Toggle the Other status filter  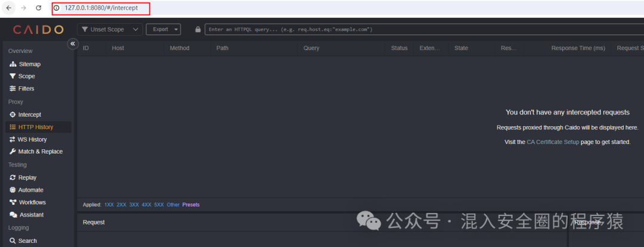point(173,205)
